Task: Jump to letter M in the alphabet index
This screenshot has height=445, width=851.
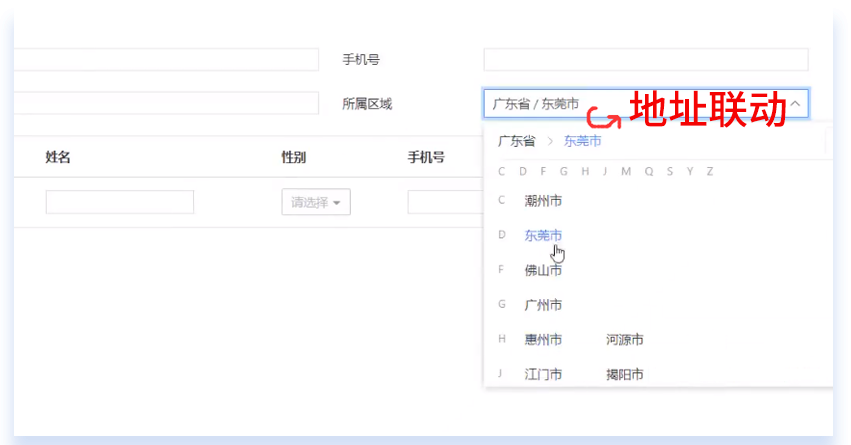Action: [626, 171]
